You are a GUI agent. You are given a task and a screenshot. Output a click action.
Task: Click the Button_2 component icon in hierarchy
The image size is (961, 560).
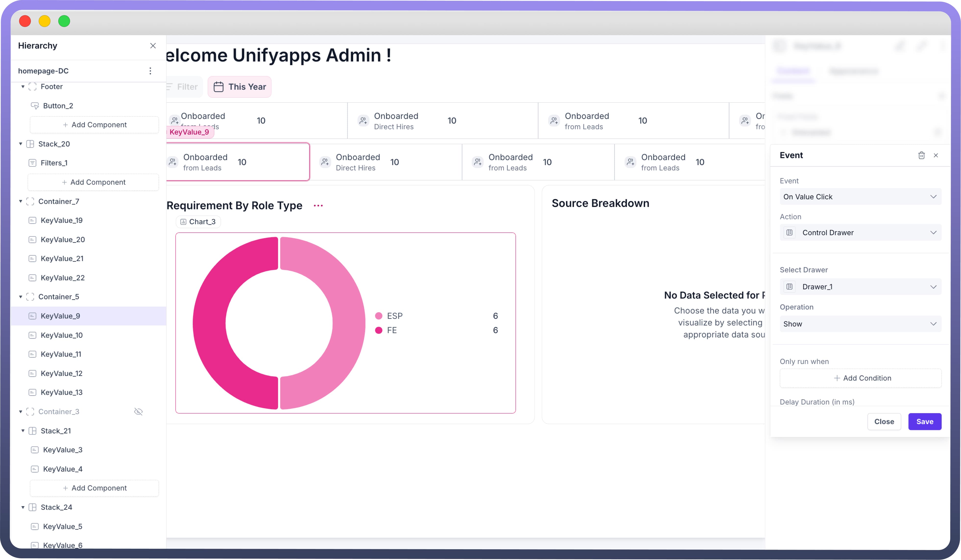35,106
